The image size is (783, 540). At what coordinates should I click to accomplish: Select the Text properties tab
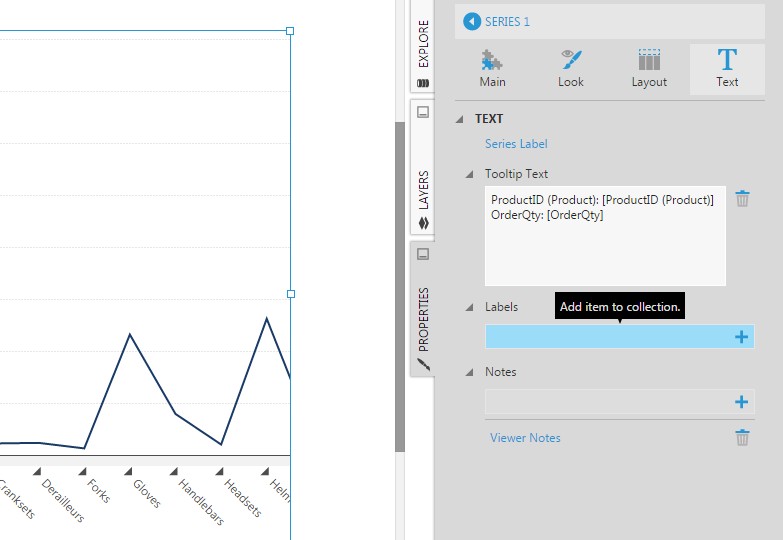click(727, 69)
